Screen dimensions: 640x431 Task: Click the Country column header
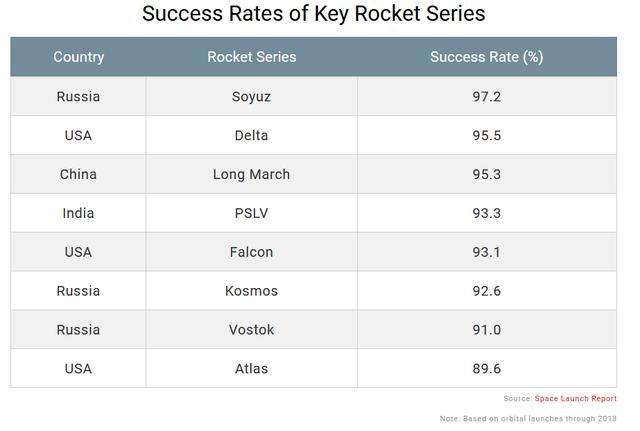78,57
